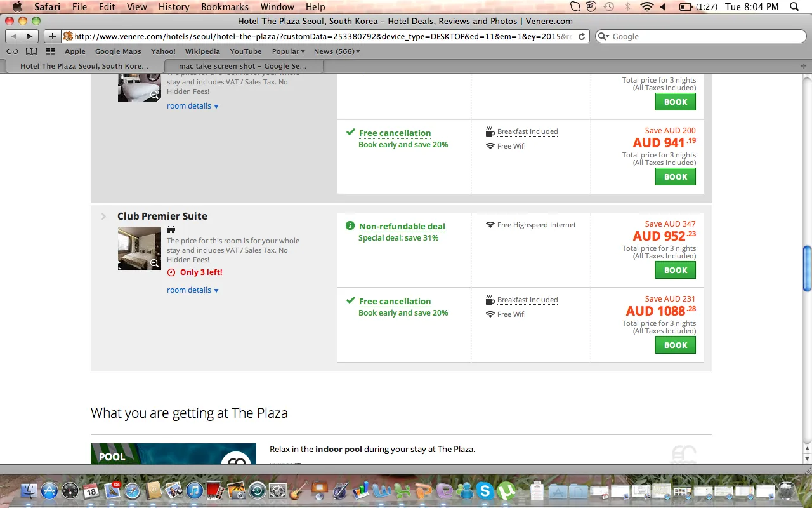
Task: Click Free cancellation for AUD 1088 rate
Action: click(395, 301)
